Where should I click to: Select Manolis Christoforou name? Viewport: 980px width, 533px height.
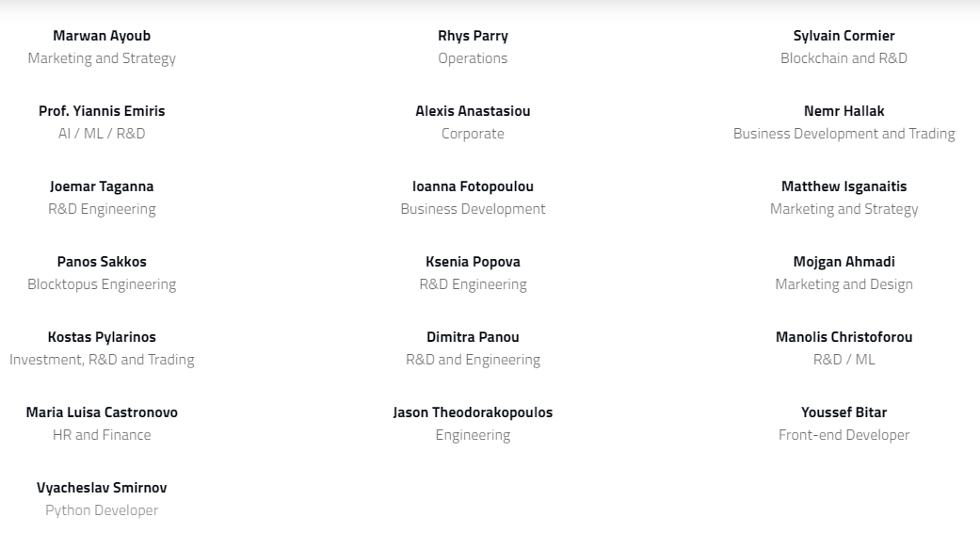(843, 337)
